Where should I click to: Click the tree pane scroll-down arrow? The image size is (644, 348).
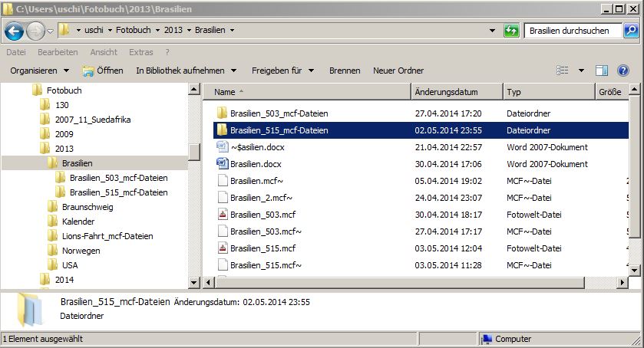point(194,282)
